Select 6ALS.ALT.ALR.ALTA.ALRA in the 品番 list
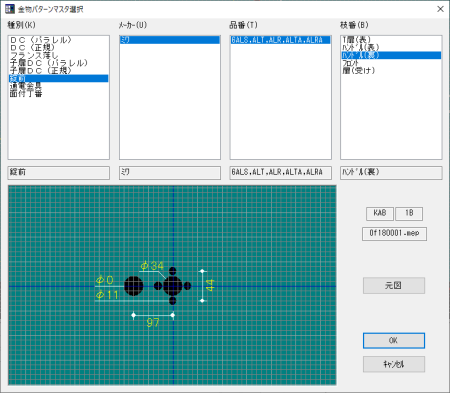The width and height of the screenshot is (450, 393). point(280,40)
